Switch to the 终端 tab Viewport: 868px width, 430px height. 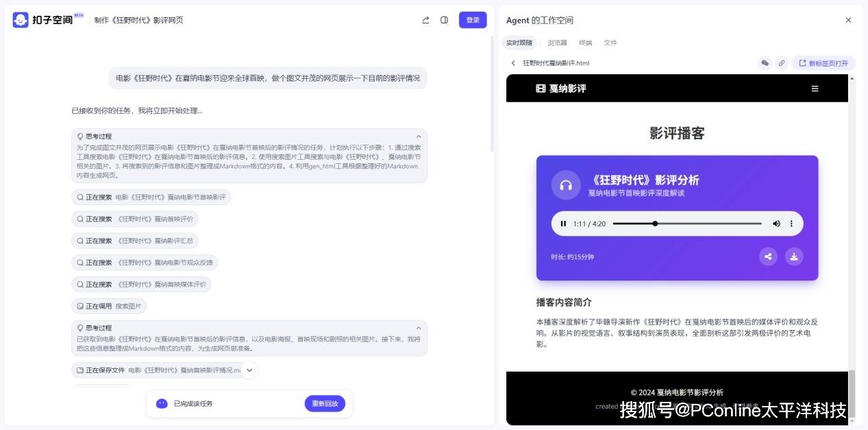click(585, 43)
